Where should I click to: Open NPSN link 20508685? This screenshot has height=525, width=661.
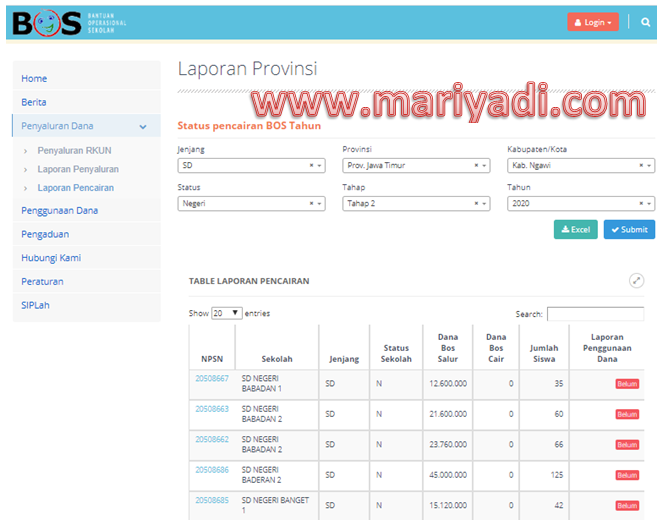(212, 500)
